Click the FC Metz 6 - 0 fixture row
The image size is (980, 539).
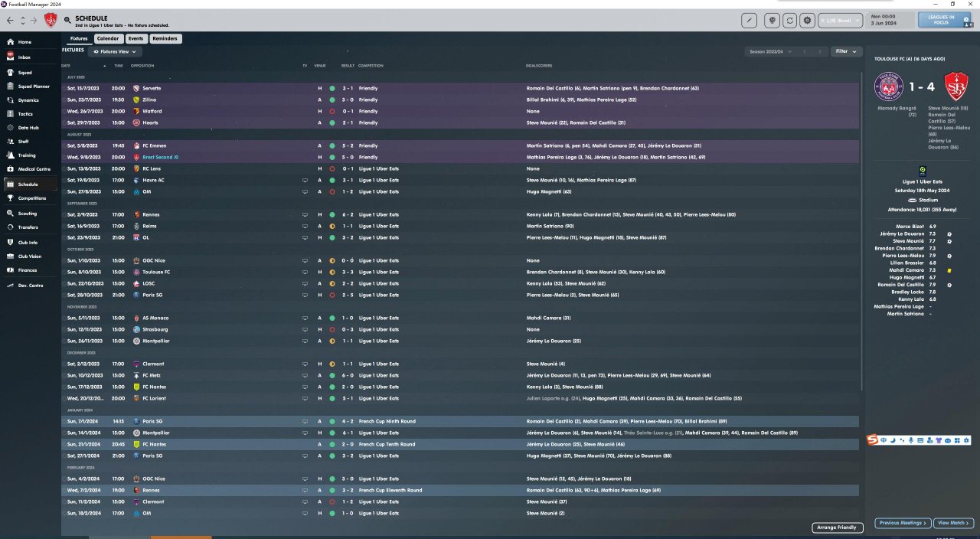point(460,375)
